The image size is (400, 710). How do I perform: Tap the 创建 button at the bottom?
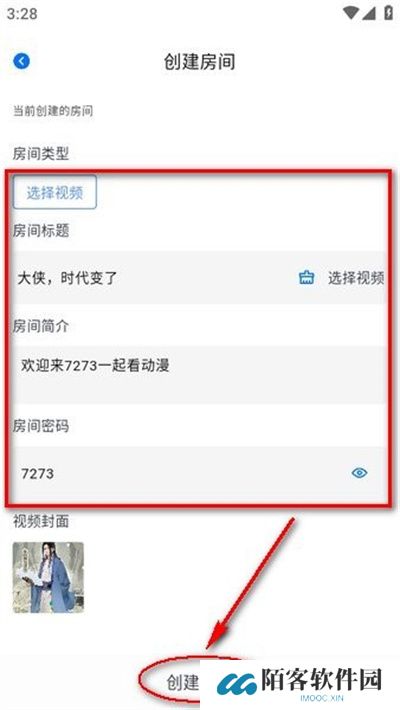pyautogui.click(x=183, y=682)
